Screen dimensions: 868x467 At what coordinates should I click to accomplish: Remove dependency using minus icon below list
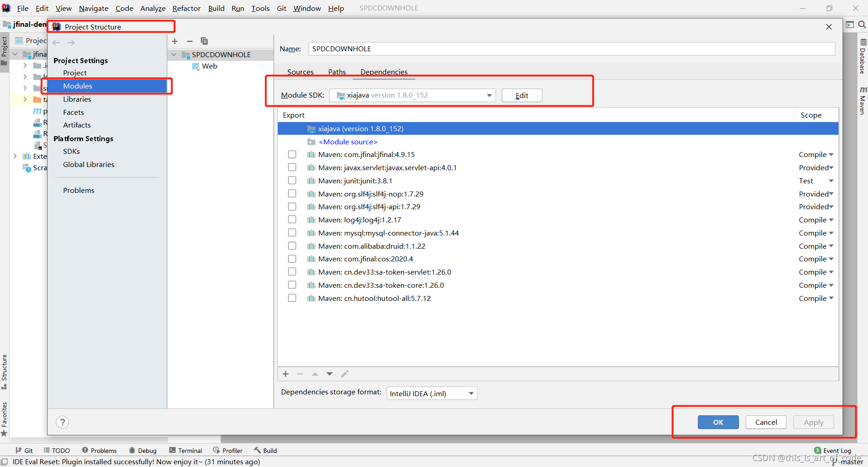(x=300, y=374)
